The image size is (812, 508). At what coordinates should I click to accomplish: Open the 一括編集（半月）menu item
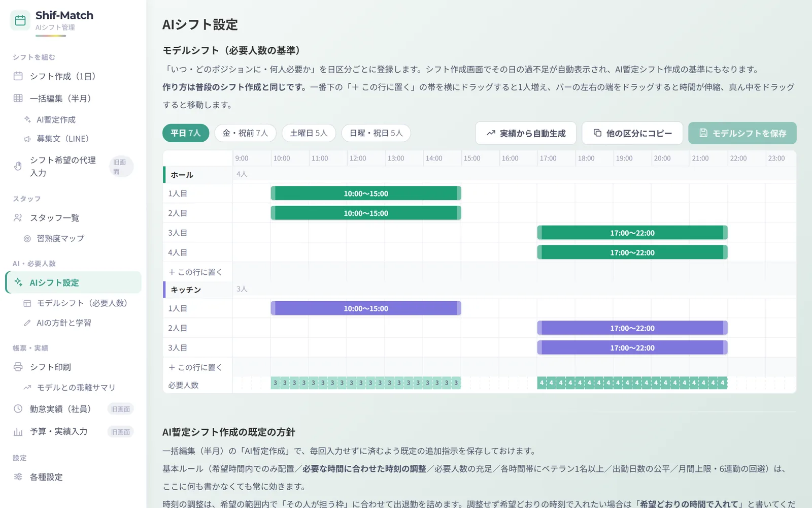point(73,98)
